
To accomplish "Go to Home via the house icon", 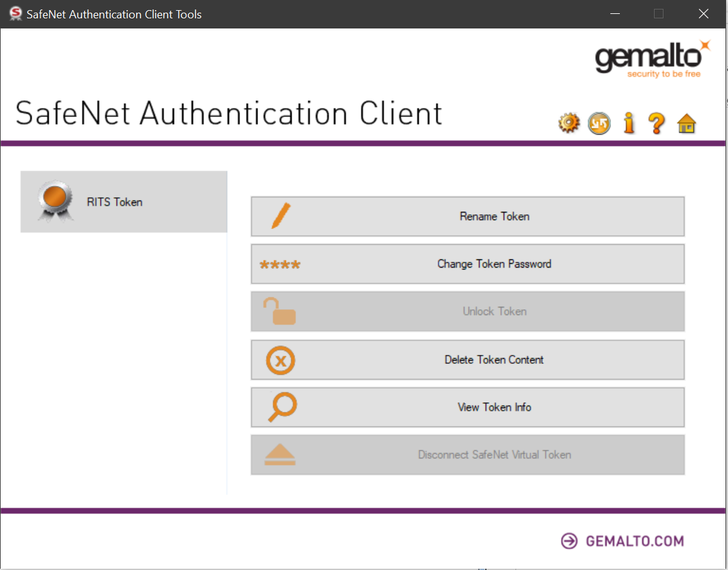I will 686,123.
